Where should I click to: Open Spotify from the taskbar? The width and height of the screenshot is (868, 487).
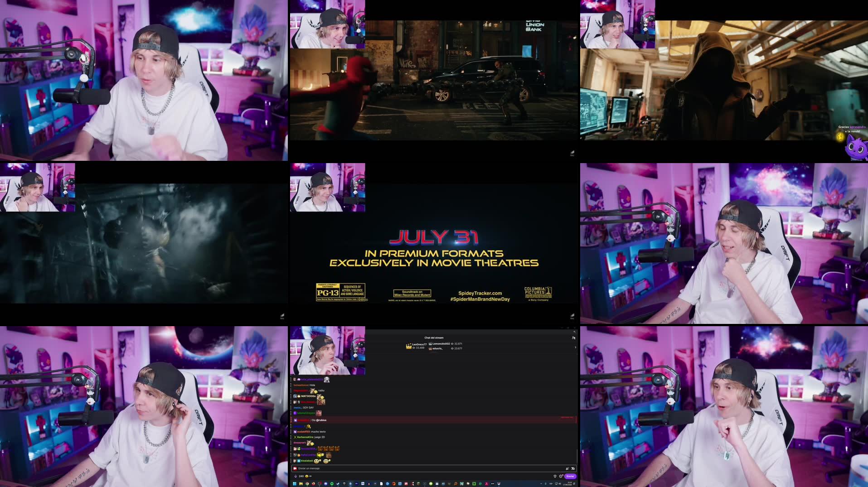(x=332, y=483)
